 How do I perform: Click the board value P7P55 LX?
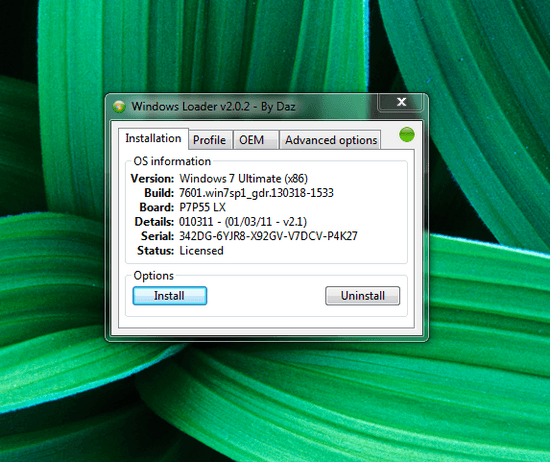(x=202, y=207)
